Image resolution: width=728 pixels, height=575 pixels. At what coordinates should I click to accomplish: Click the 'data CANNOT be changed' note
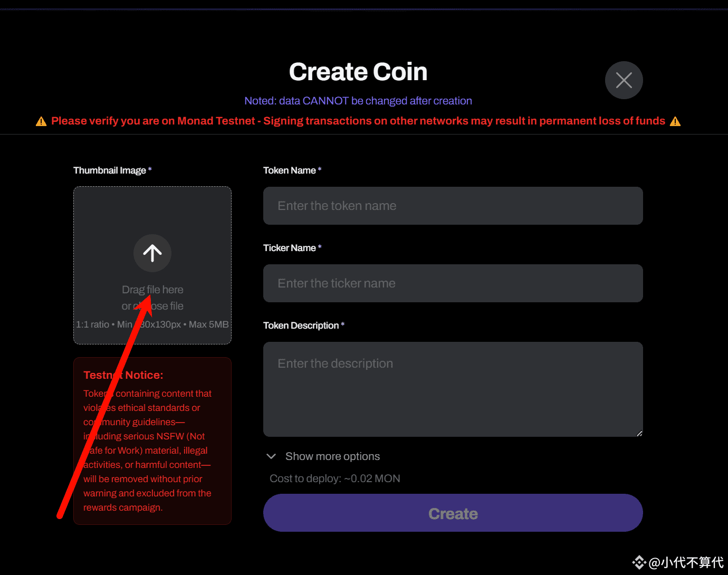pyautogui.click(x=358, y=101)
